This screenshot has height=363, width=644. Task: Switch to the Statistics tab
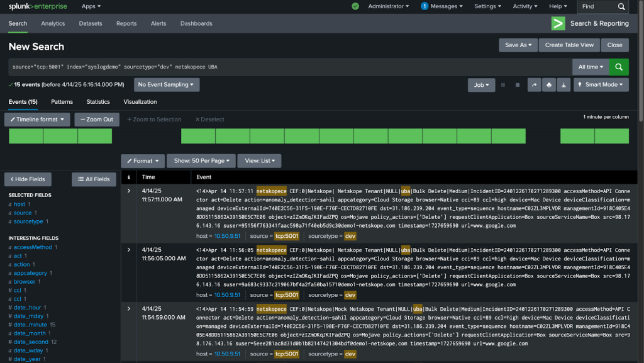pos(97,102)
